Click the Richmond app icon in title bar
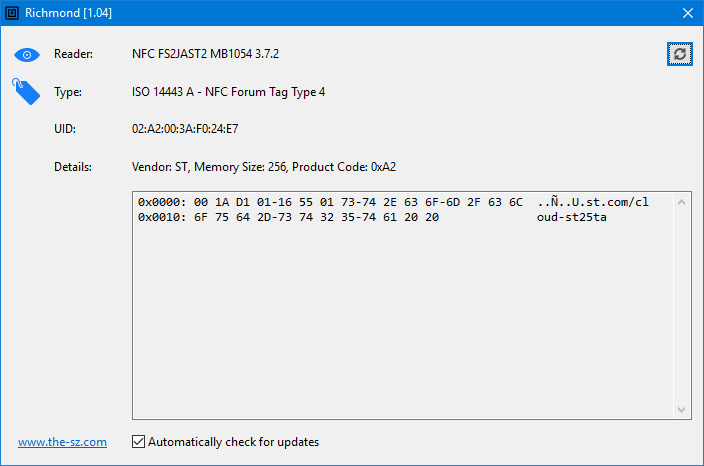Image resolution: width=704 pixels, height=466 pixels. (12, 13)
